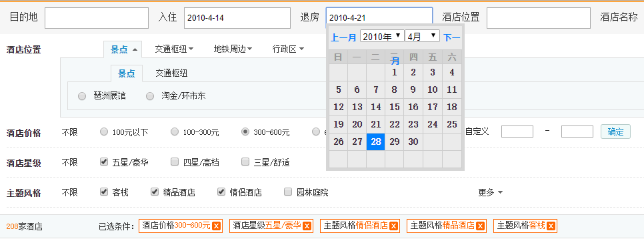Pick day 28 in the calendar
The image size is (644, 243).
click(x=375, y=142)
